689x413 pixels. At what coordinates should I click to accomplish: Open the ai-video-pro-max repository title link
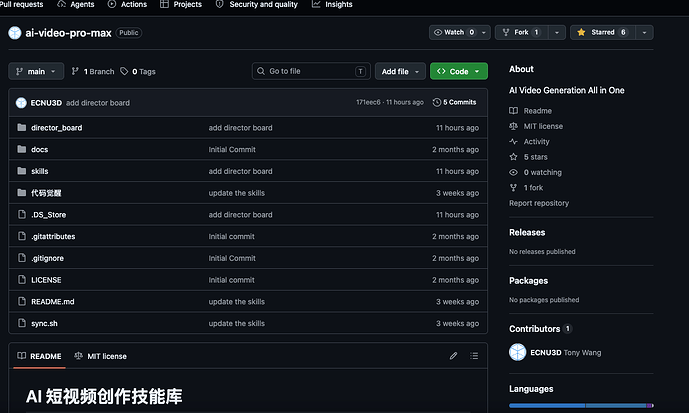point(68,33)
